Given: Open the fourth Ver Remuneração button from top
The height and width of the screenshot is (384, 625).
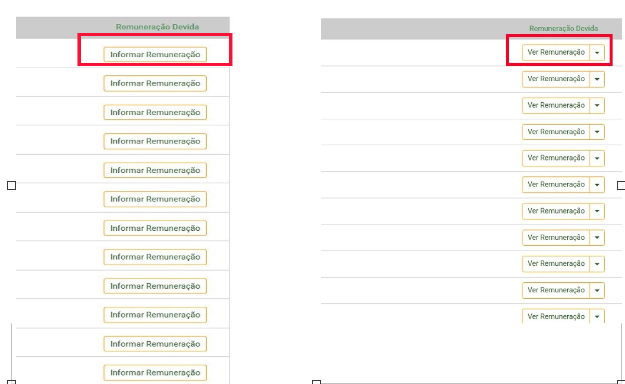Looking at the screenshot, I should click(x=556, y=132).
